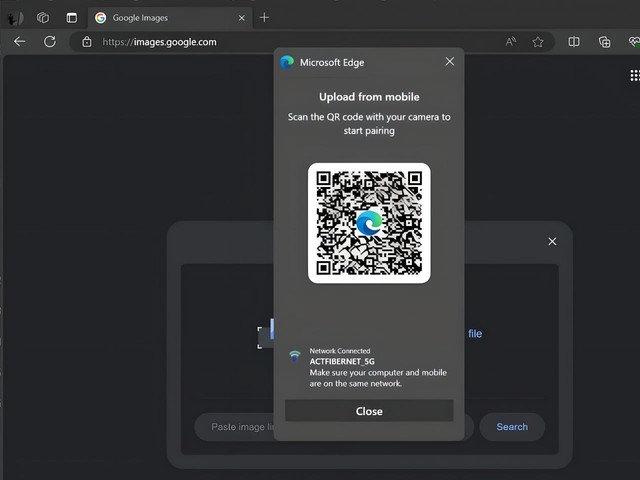Open a new tab with plus

click(x=264, y=18)
